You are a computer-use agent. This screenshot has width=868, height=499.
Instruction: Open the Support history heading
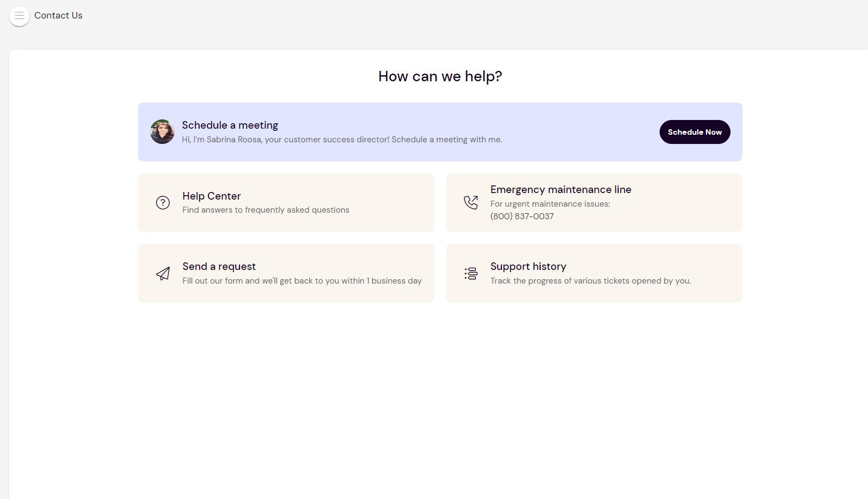coord(528,267)
